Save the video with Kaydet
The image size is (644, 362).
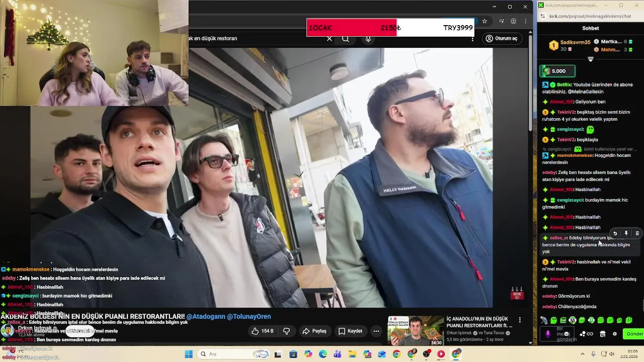pos(350,331)
